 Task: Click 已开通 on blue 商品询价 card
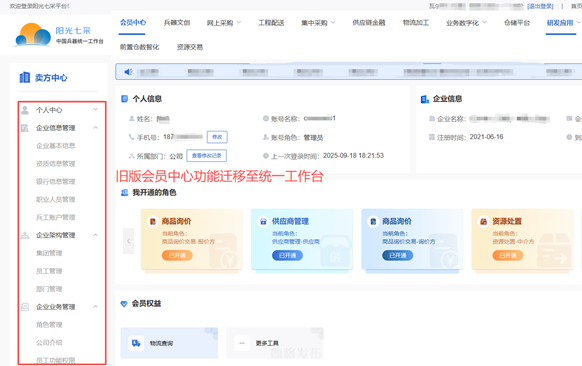pyautogui.click(x=398, y=255)
